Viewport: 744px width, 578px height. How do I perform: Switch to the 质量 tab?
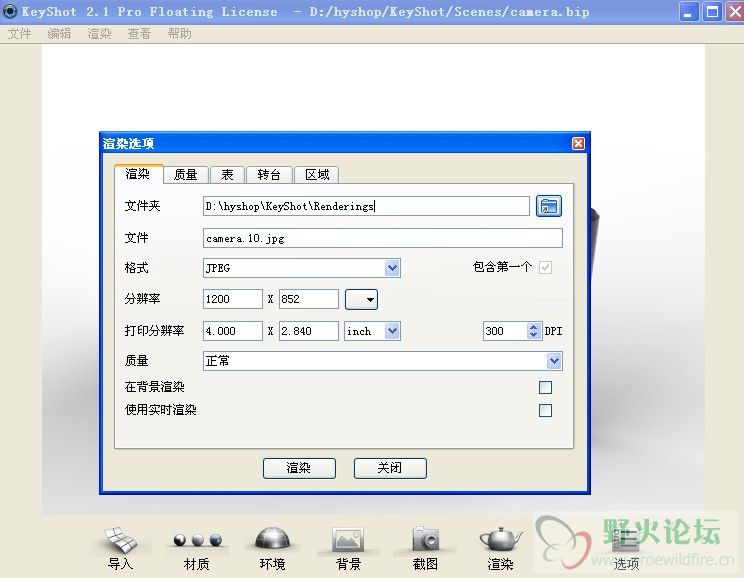tap(186, 175)
